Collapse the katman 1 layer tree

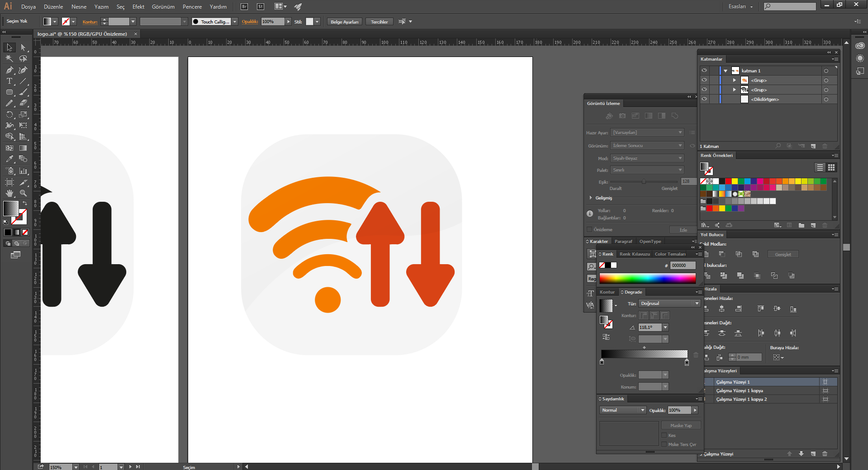[726, 71]
